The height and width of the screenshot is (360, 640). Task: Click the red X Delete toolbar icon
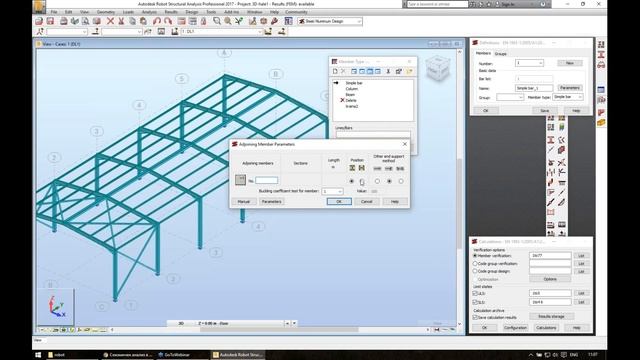tap(110, 21)
